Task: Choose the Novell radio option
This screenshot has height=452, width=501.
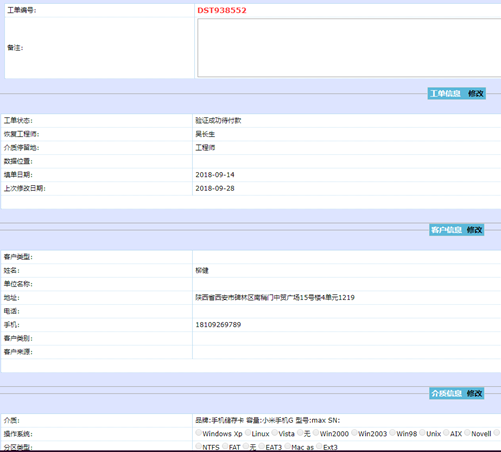Action: 467,433
